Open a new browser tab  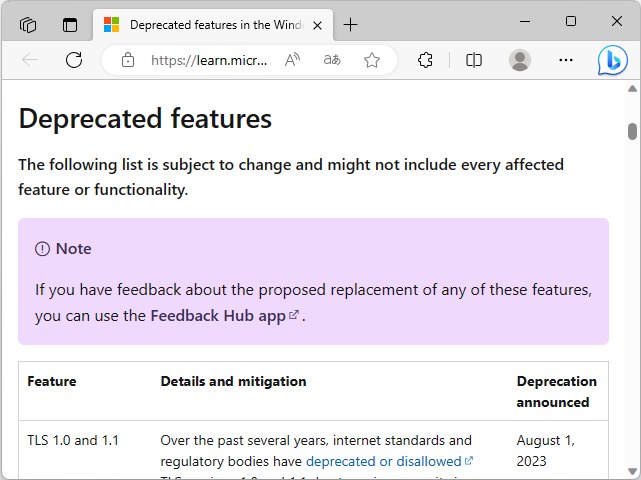(350, 24)
